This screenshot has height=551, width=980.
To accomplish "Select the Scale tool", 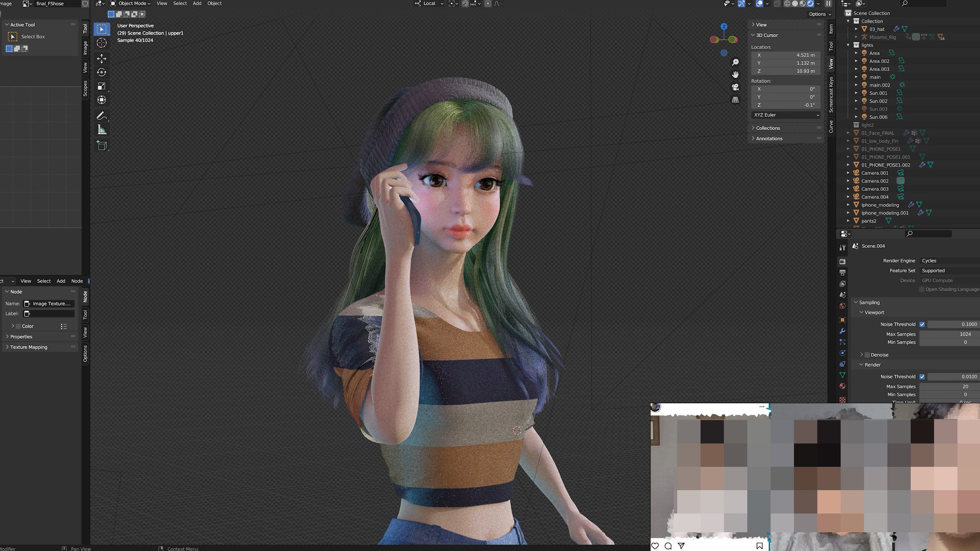I will pyautogui.click(x=101, y=86).
